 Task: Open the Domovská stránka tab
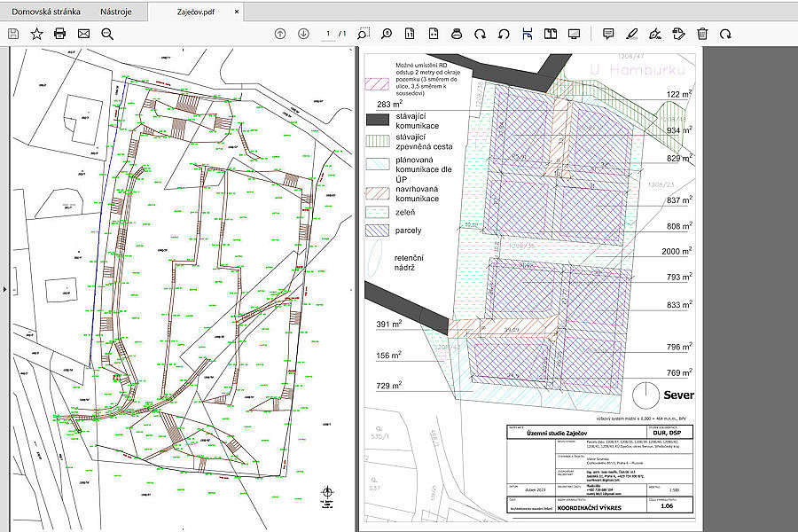(46, 12)
